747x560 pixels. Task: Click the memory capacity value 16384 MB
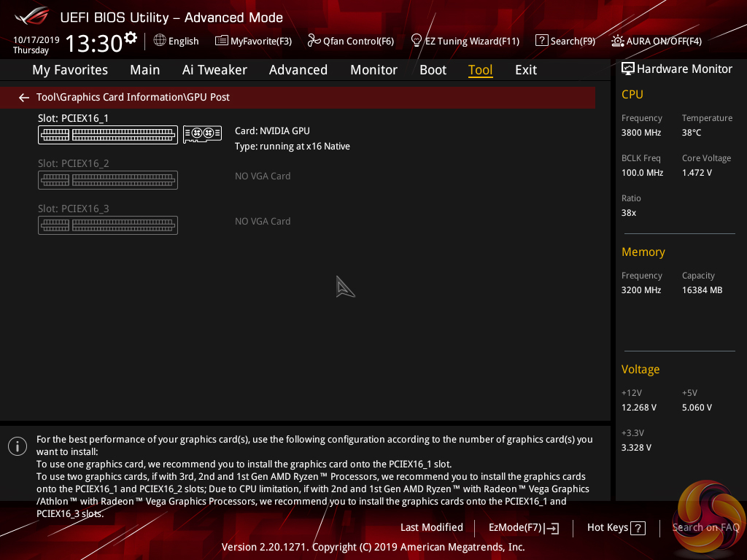click(703, 290)
